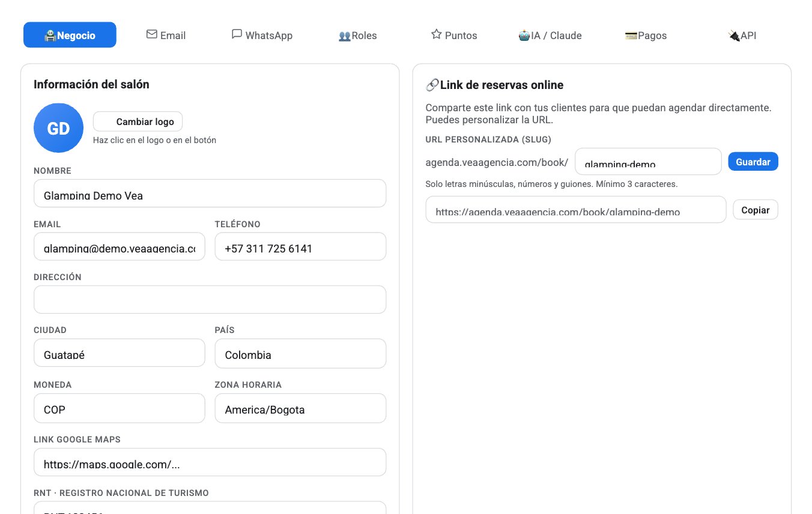Focus the Link Google Maps field
Viewport: 812px width, 514px height.
(x=210, y=462)
